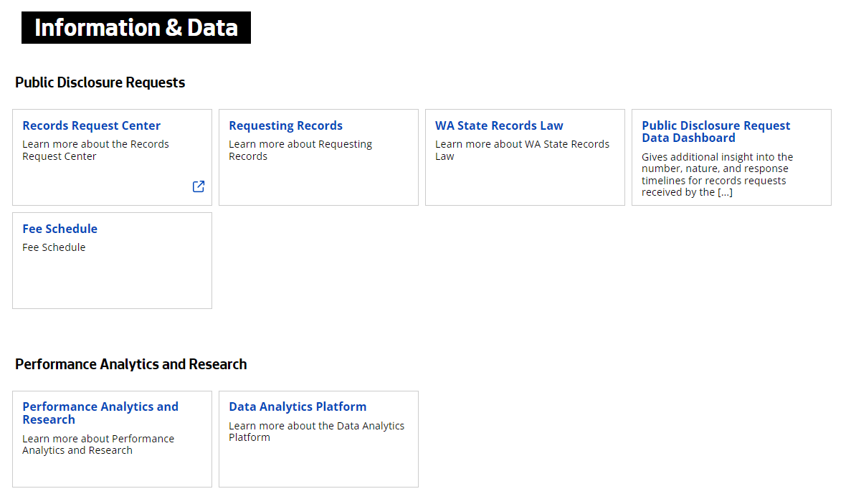Click empty space inside the Fee Schedule card
This screenshot has height=504, width=851.
112,283
